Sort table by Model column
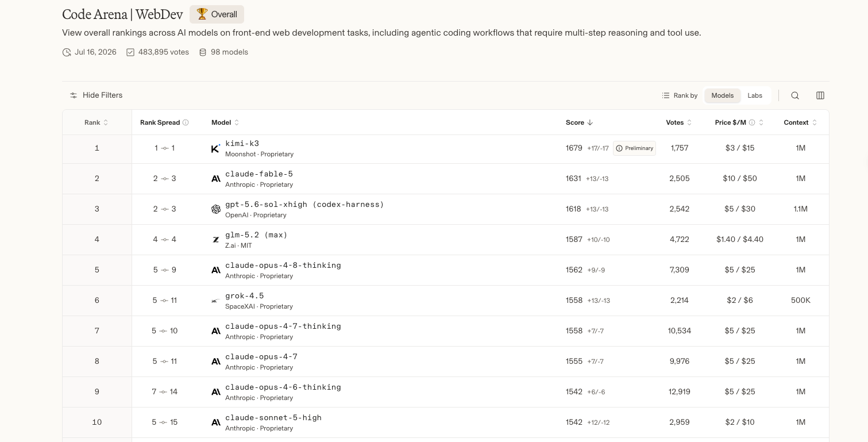 225,122
